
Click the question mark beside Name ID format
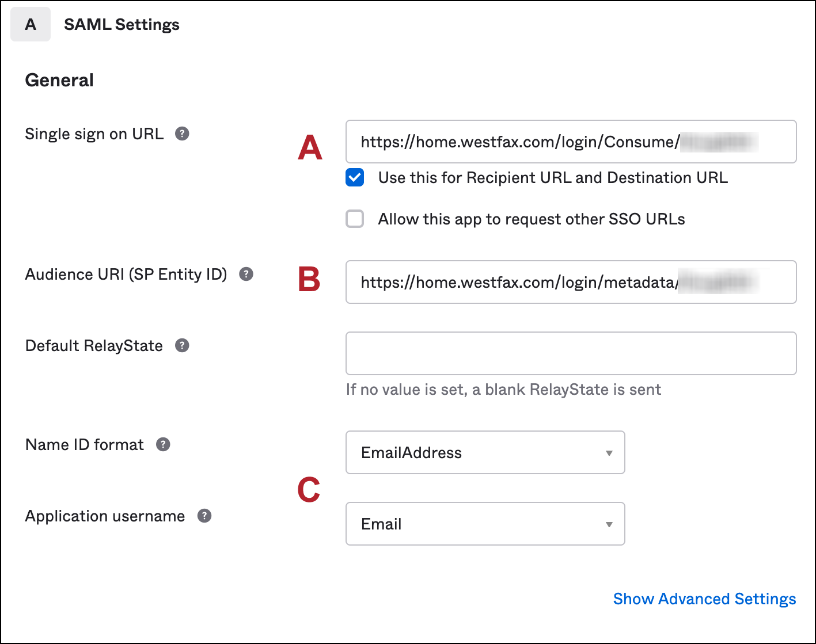tap(164, 445)
